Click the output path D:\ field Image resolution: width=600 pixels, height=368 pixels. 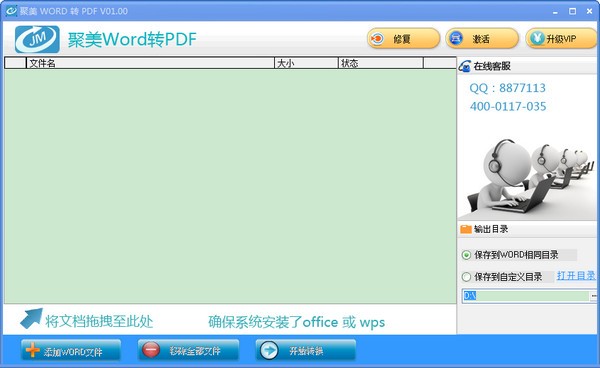[x=526, y=296]
